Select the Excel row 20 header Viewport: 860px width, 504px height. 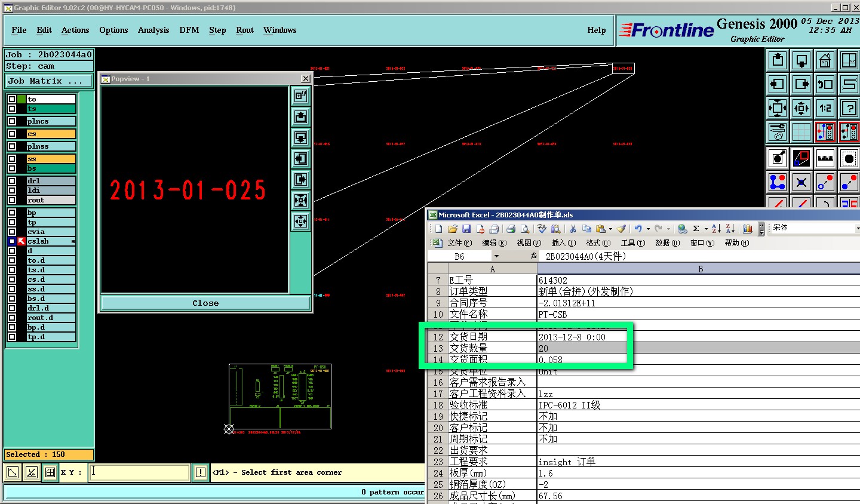pyautogui.click(x=438, y=428)
